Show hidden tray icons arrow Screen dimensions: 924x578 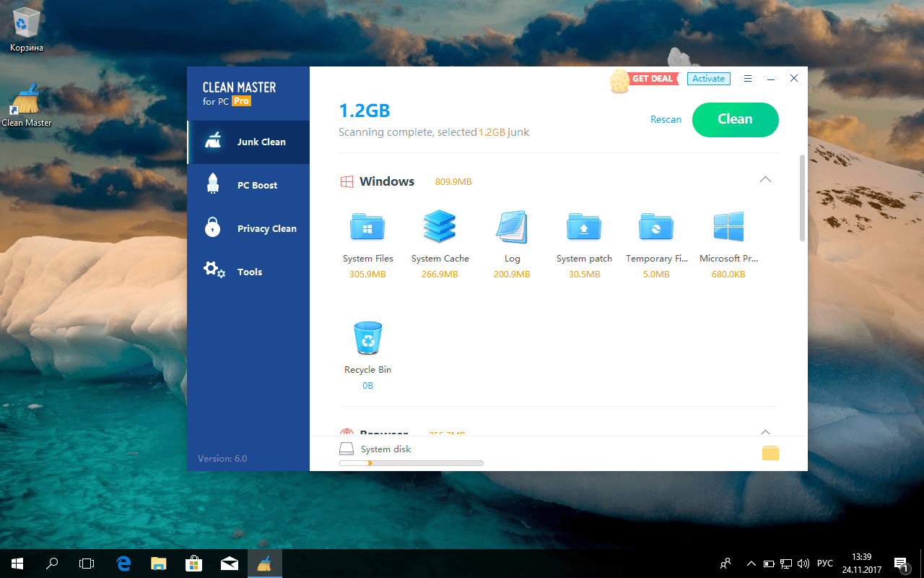pos(751,564)
